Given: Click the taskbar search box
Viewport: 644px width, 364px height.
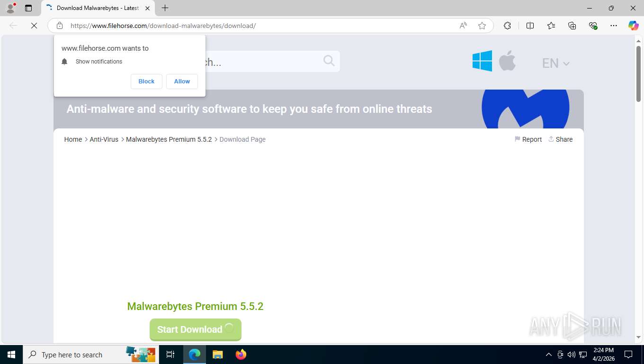Looking at the screenshot, I should [x=90, y=355].
